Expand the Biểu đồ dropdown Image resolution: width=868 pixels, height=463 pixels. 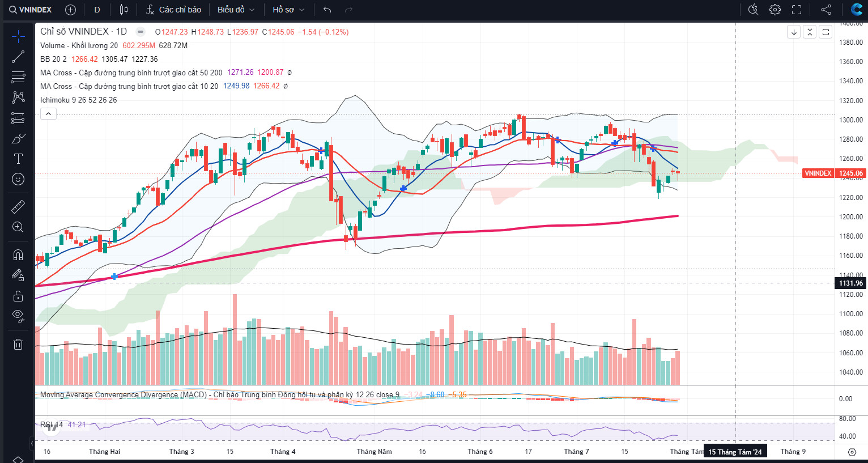click(236, 10)
